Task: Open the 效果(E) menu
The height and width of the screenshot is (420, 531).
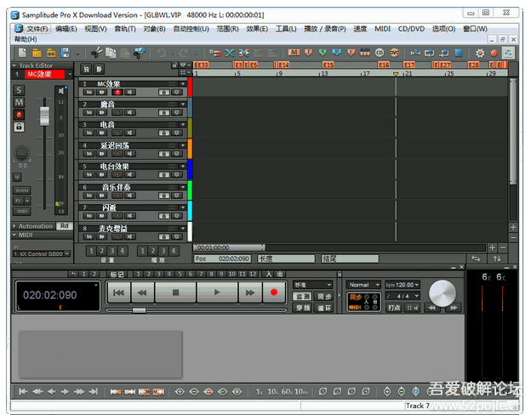Action: click(257, 29)
